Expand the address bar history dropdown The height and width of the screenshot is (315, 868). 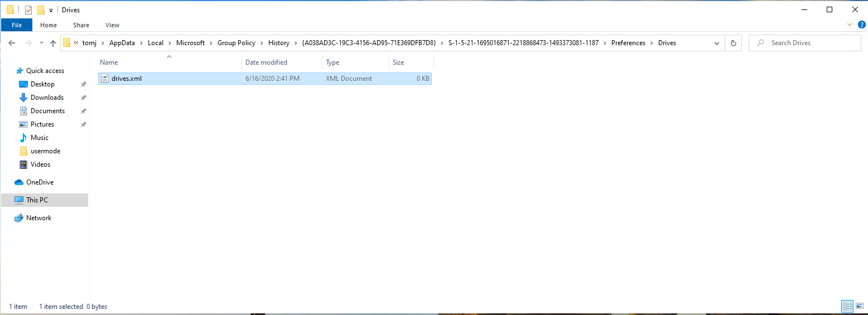click(x=717, y=43)
